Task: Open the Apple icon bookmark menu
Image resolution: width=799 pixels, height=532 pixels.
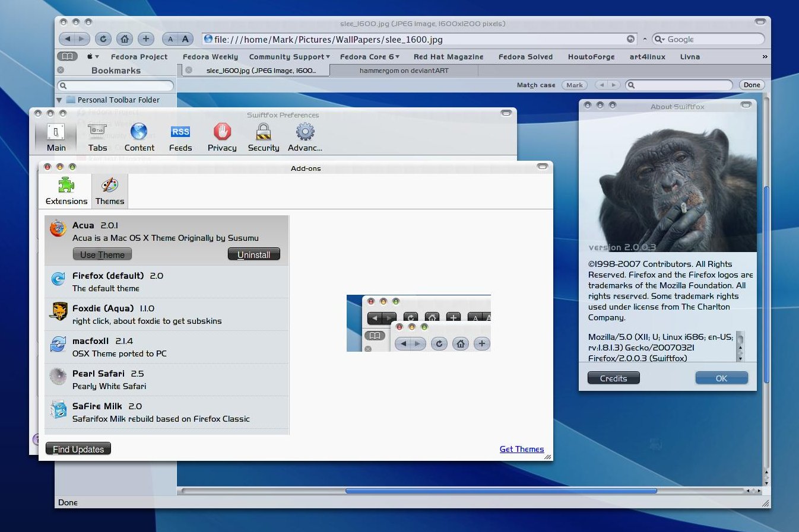Action: (93, 57)
